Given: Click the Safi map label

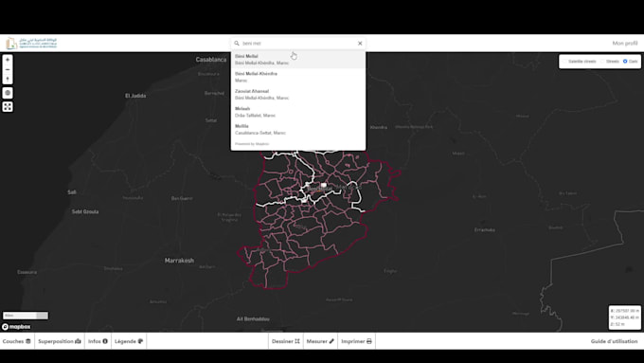Looking at the screenshot, I should coord(72,192).
